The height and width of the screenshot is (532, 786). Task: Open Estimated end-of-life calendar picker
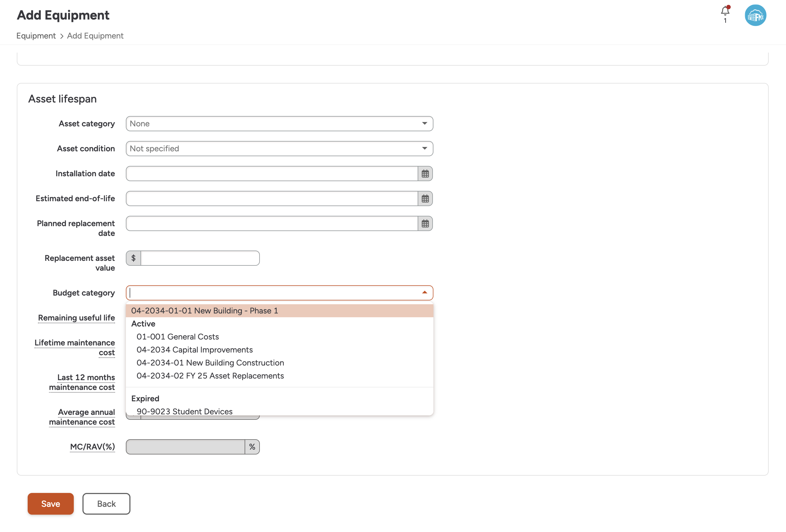click(425, 199)
